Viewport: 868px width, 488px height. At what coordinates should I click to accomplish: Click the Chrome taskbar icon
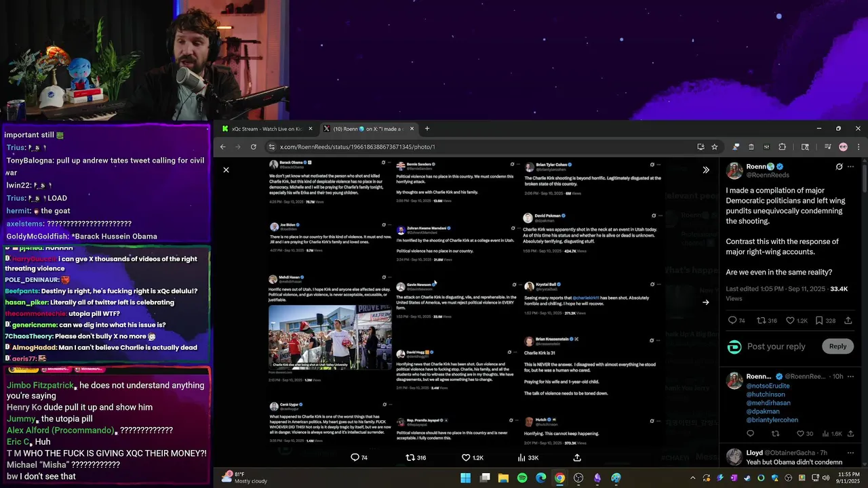(559, 478)
